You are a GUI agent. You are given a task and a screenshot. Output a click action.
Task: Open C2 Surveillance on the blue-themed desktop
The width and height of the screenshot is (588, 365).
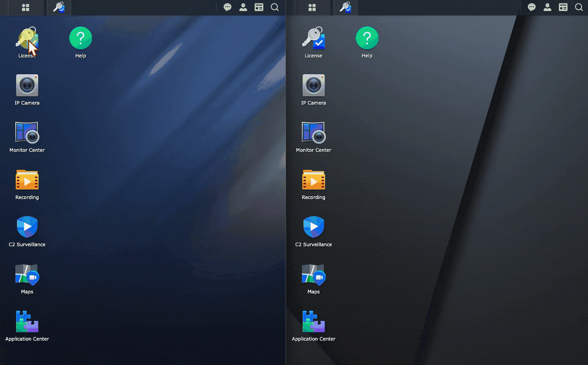[x=27, y=227]
